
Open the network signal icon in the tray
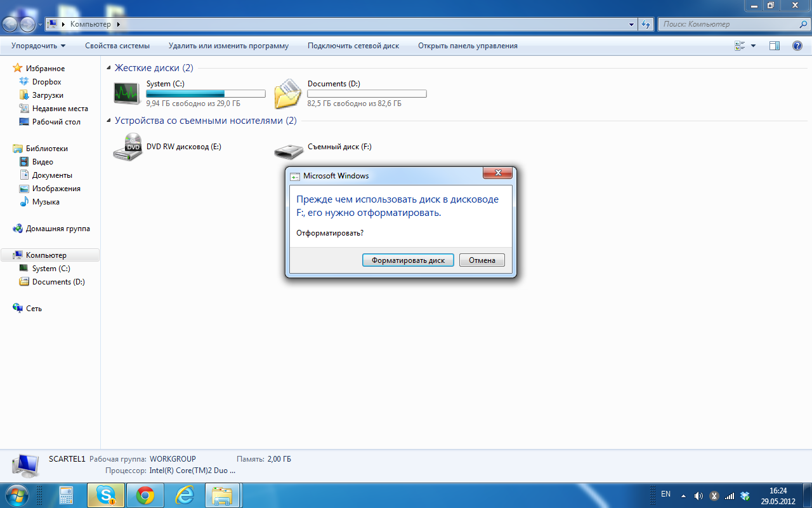[730, 495]
